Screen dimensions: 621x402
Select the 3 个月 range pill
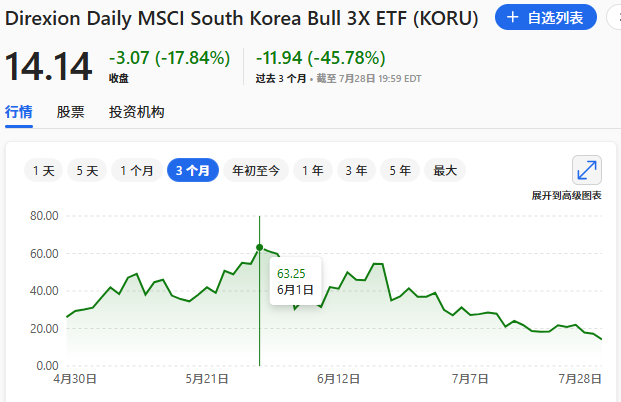[193, 170]
